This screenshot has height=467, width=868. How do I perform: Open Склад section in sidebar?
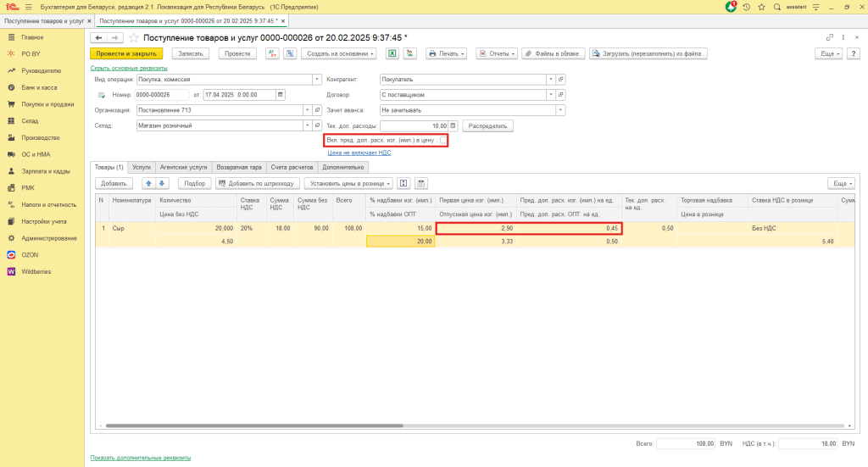pyautogui.click(x=30, y=120)
